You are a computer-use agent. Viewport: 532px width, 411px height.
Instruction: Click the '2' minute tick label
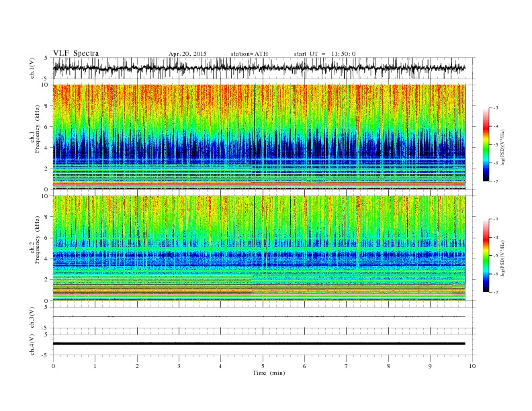[x=137, y=366]
